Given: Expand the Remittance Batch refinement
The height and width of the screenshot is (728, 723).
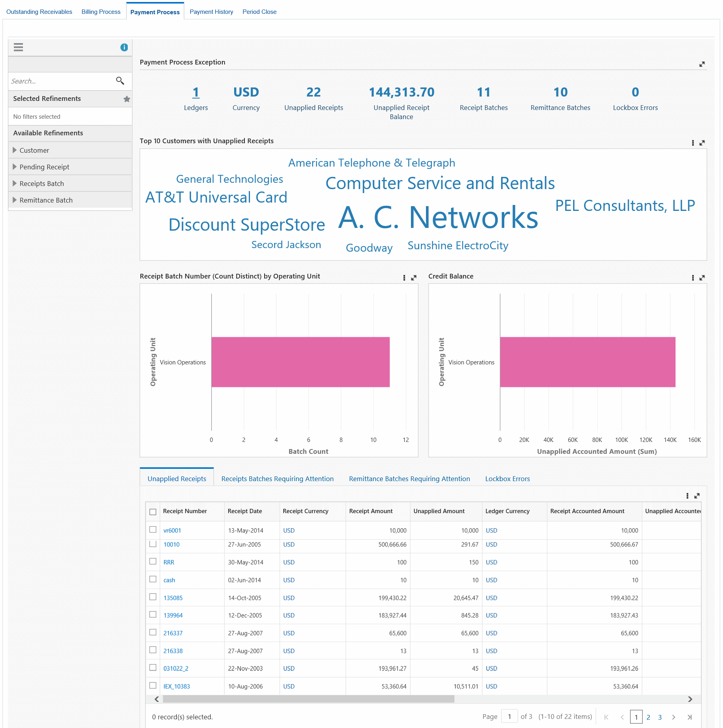Looking at the screenshot, I should point(15,200).
